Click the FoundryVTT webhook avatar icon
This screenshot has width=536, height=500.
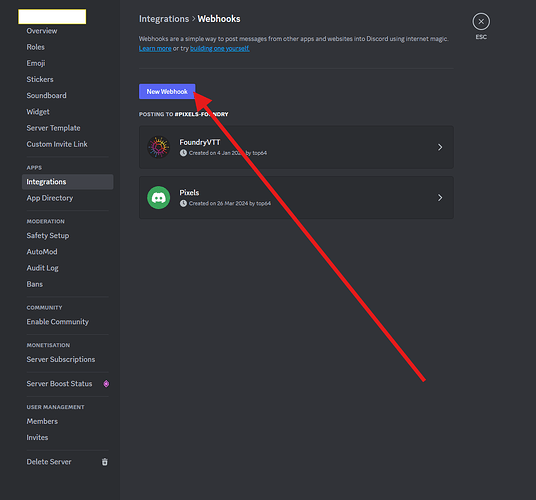tap(159, 147)
